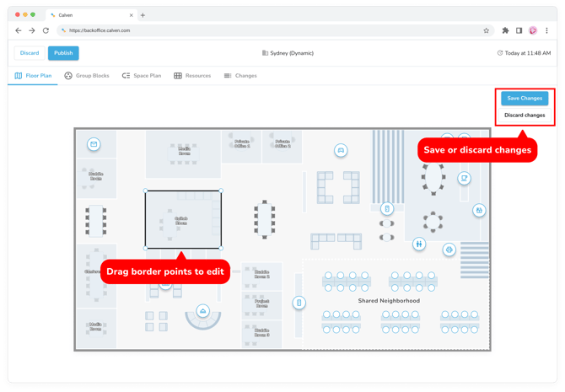Click the Discard button in header
This screenshot has height=392, width=565.
point(30,53)
